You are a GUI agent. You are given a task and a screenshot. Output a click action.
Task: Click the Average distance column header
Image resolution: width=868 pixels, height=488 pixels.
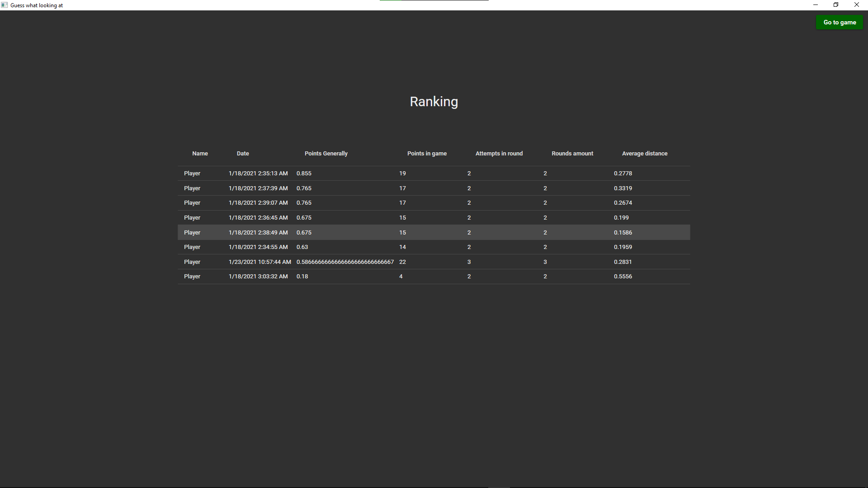[x=644, y=154]
